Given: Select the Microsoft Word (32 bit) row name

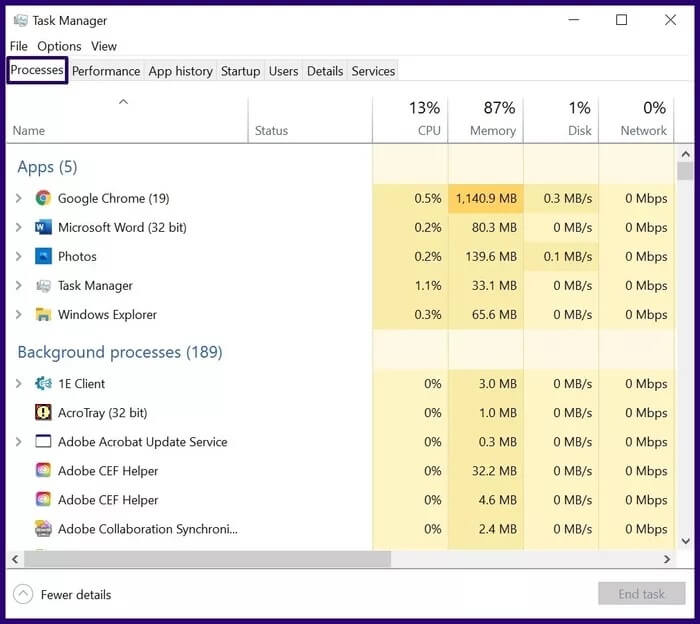Looking at the screenshot, I should click(122, 227).
